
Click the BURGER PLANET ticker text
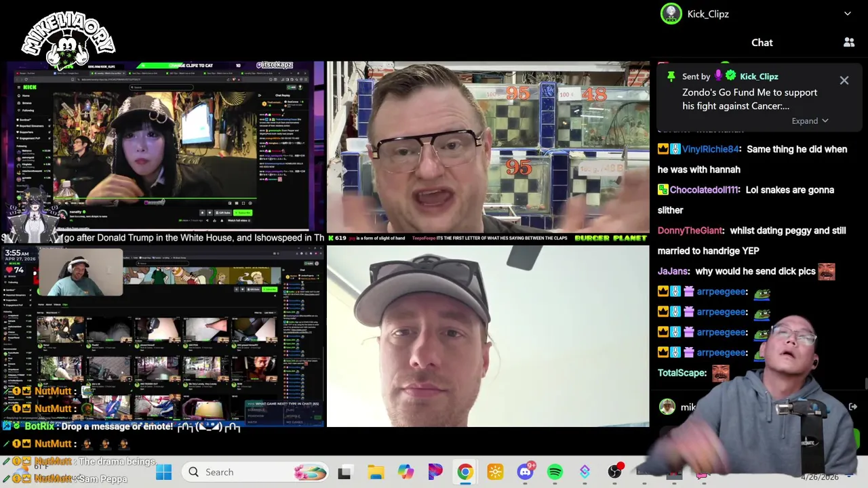[610, 239]
